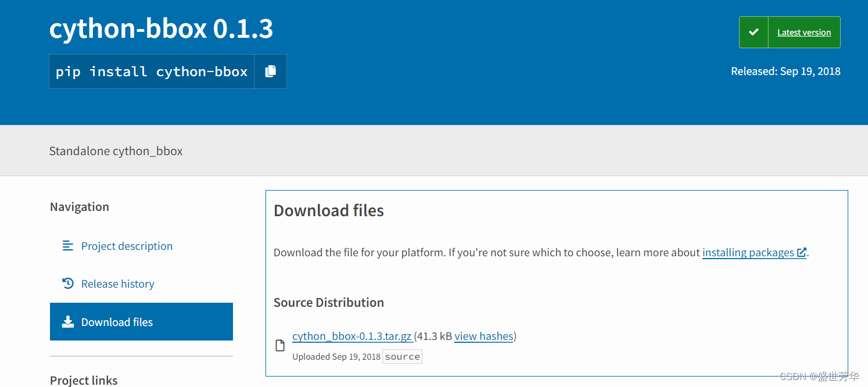Image resolution: width=868 pixels, height=387 pixels.
Task: Open the Latest version link
Action: click(x=804, y=33)
